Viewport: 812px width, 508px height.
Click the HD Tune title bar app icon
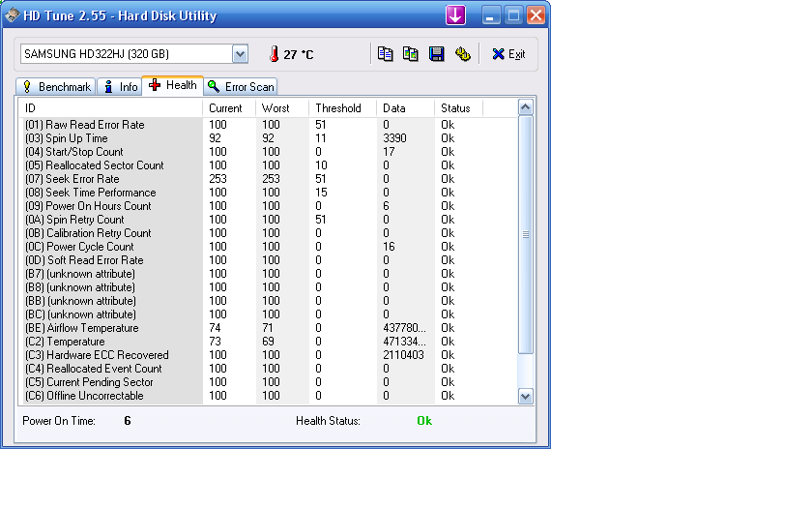12,15
